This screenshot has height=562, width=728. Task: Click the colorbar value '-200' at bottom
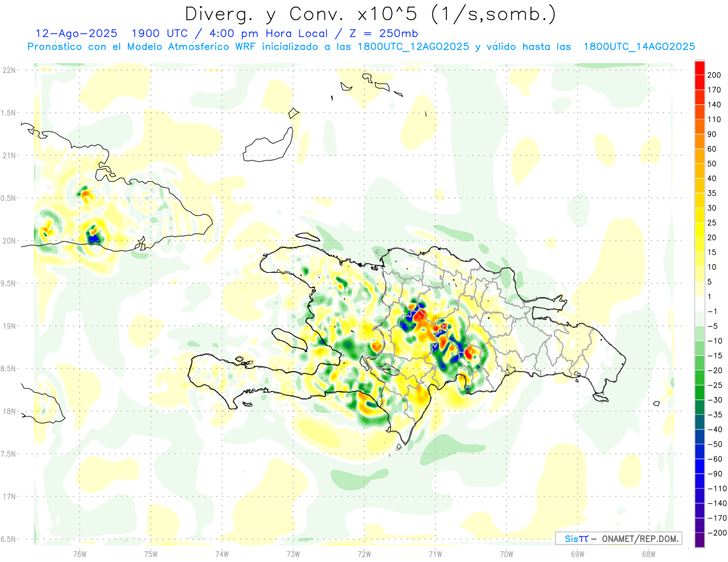pyautogui.click(x=716, y=533)
